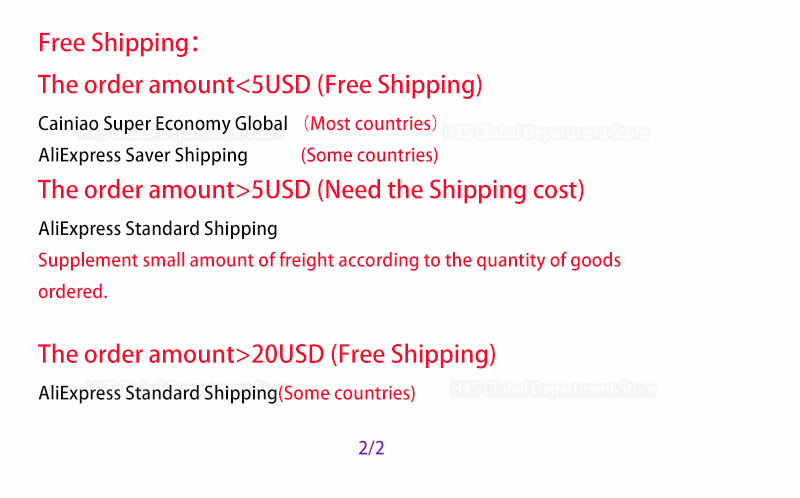Click '(Some countries)' beside AliExpress Saver Shipping
Viewport: 800px width, 498px height.
369,156
